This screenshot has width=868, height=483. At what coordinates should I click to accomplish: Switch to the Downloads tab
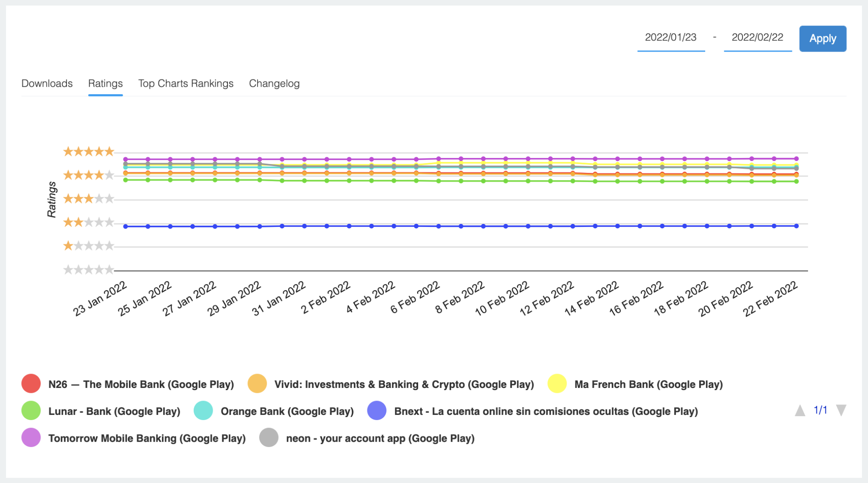tap(47, 83)
